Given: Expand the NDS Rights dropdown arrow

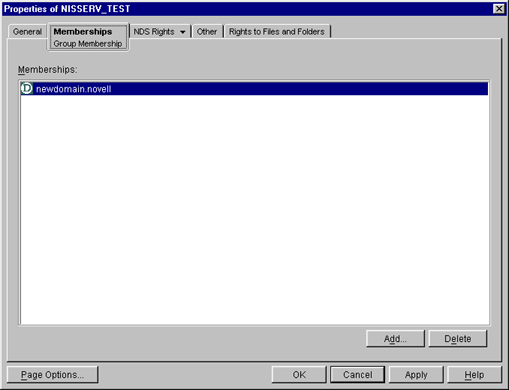Looking at the screenshot, I should pos(183,32).
